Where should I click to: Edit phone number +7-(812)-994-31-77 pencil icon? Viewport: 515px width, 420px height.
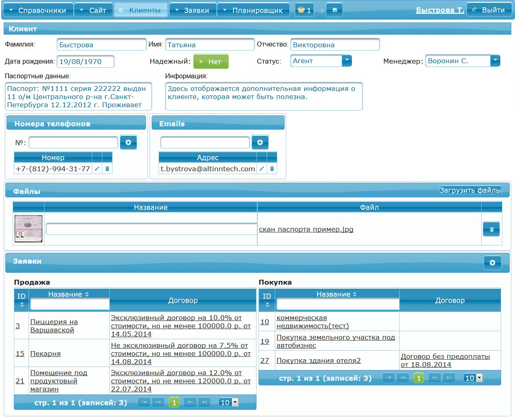pos(97,168)
